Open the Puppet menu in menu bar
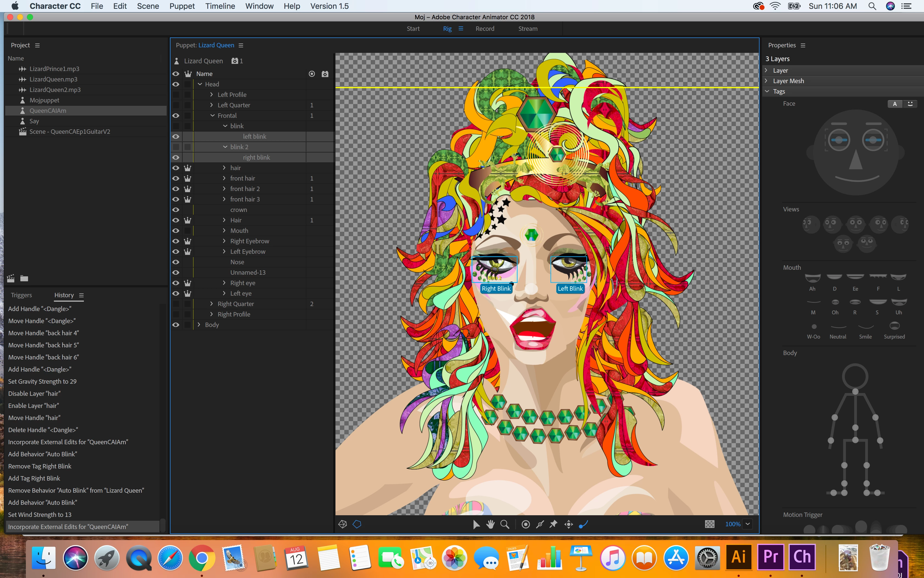 tap(182, 6)
